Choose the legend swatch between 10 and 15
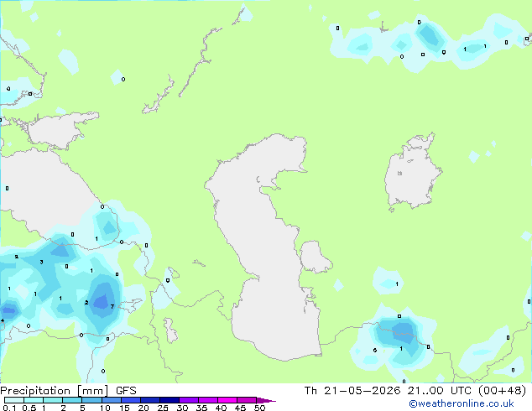The image size is (532, 411). 112,400
